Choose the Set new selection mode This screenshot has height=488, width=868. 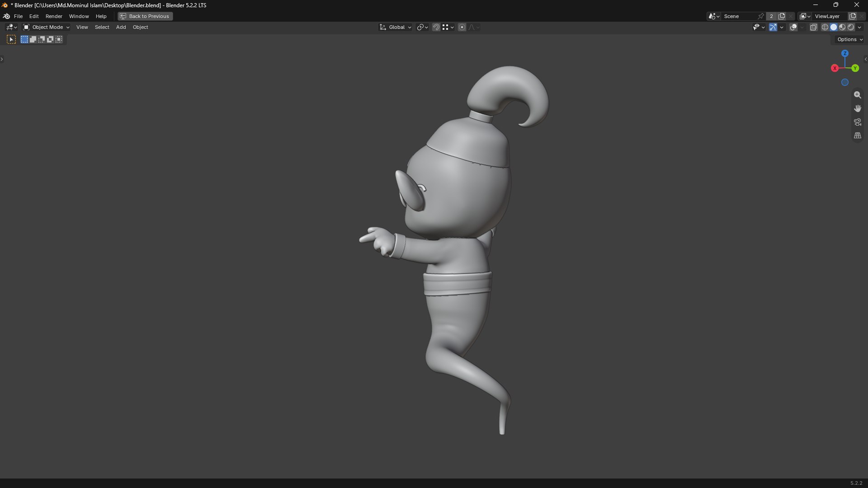(24, 40)
